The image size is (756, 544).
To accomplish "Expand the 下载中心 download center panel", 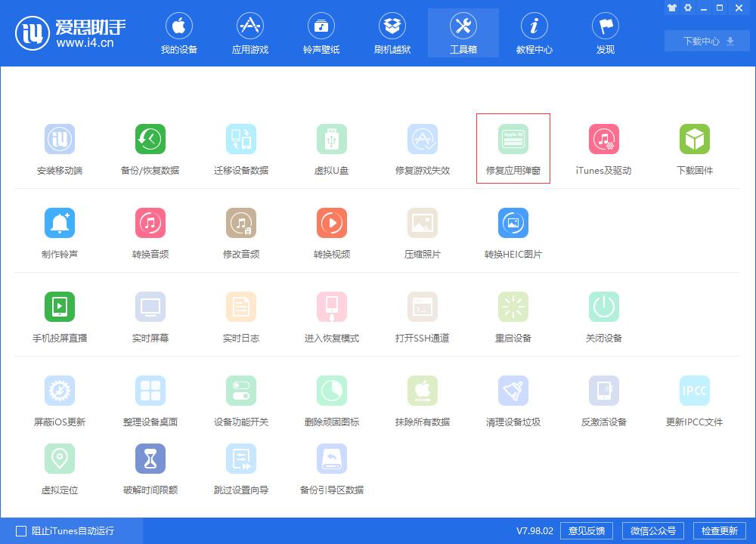I will [x=705, y=41].
